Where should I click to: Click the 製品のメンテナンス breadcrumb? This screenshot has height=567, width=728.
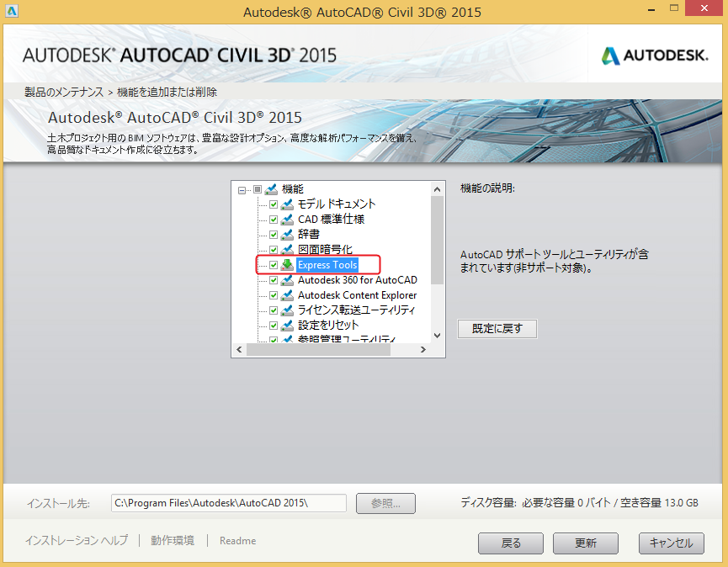tap(64, 92)
